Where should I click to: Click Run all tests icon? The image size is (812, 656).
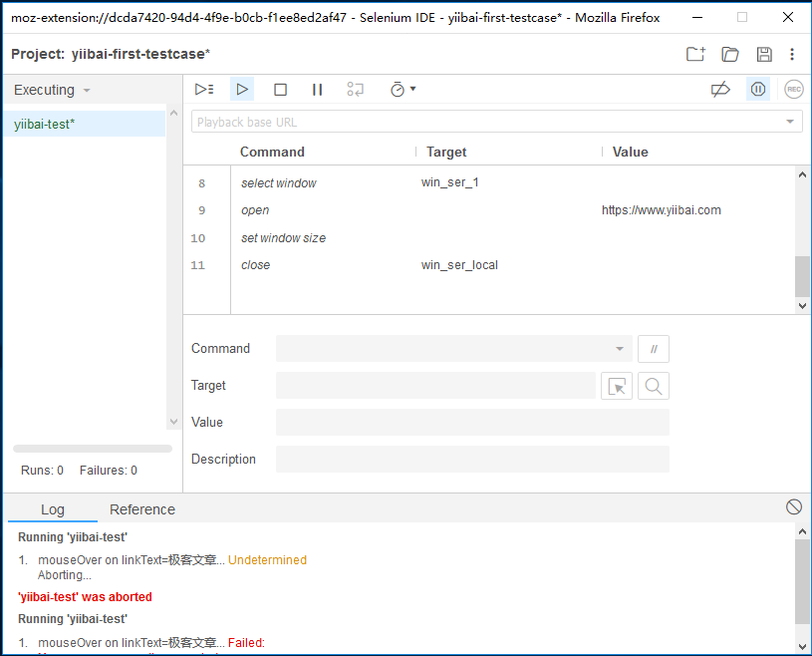(x=204, y=90)
